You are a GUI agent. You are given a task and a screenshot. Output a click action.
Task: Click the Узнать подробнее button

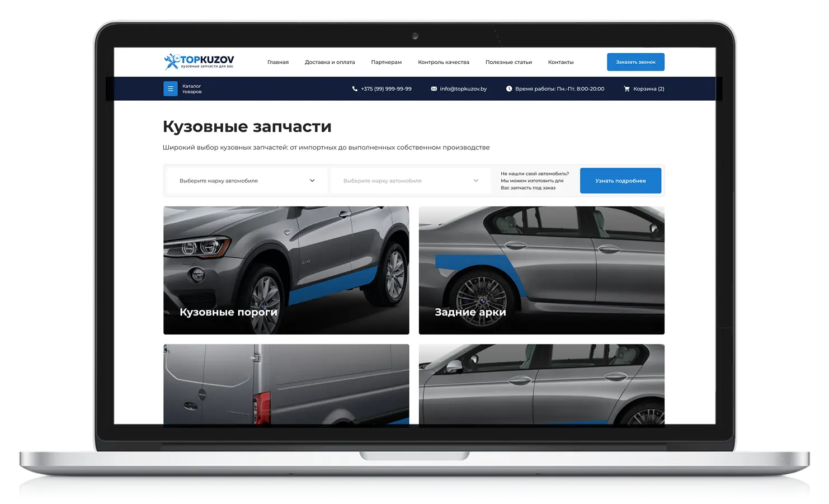(x=620, y=181)
